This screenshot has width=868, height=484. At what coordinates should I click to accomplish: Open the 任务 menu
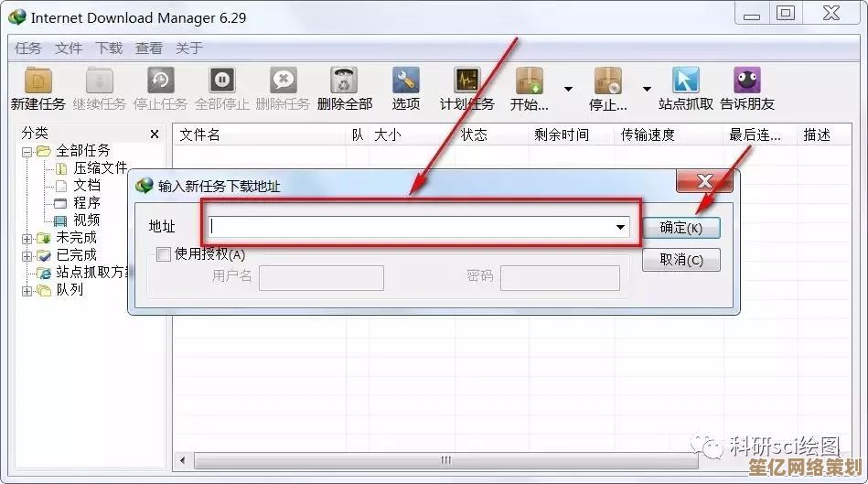(27, 48)
